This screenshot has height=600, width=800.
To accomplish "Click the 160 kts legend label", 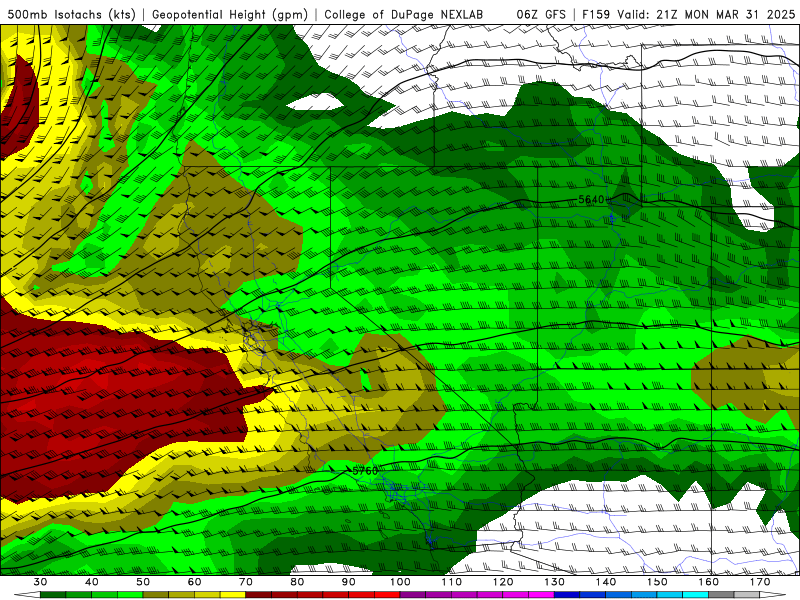I will pyautogui.click(x=709, y=582).
